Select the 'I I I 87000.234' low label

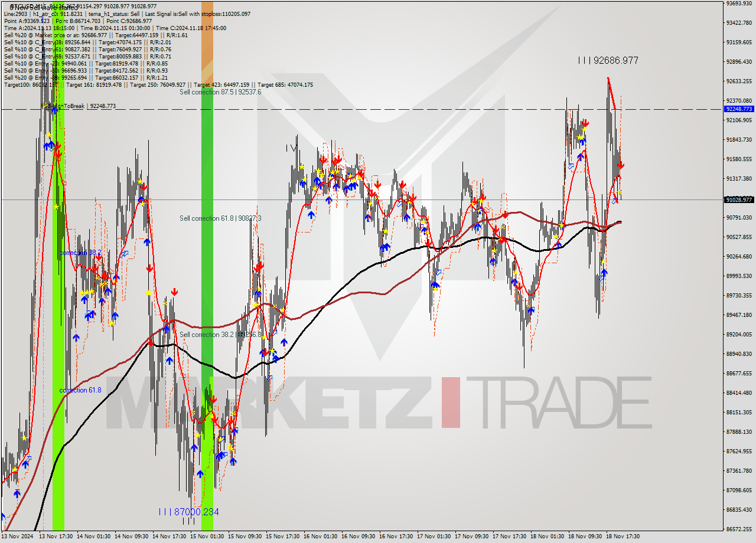pyautogui.click(x=188, y=512)
